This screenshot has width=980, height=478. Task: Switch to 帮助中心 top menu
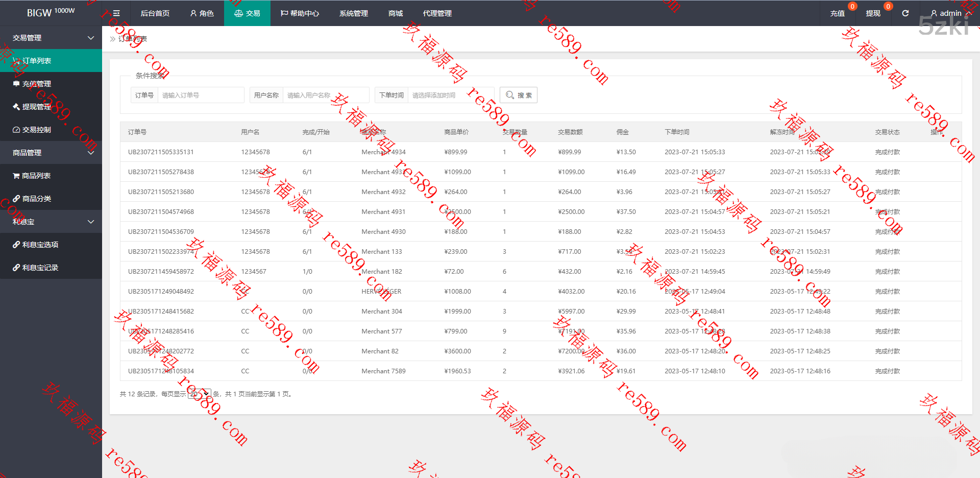[300, 13]
